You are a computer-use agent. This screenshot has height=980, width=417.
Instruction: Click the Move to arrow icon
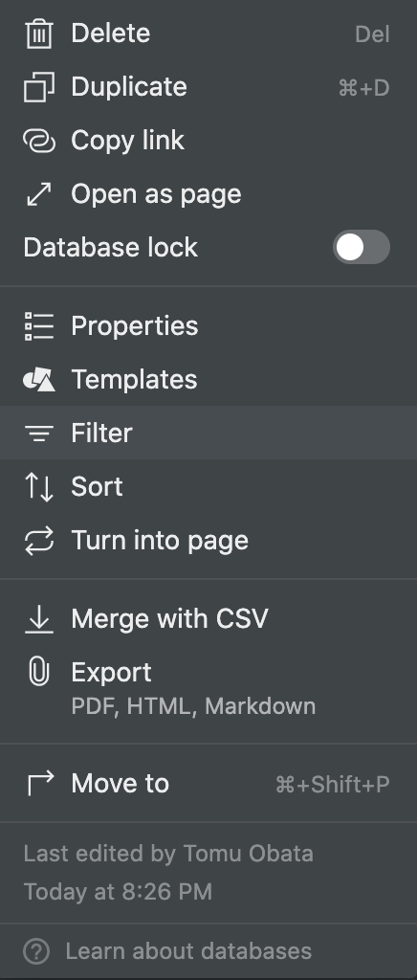(40, 784)
